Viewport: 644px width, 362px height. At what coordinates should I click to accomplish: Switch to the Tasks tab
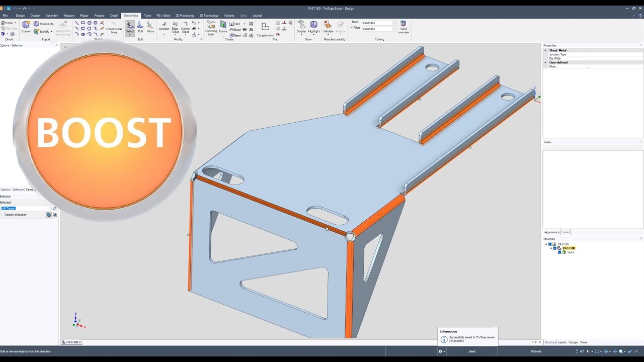tap(566, 232)
